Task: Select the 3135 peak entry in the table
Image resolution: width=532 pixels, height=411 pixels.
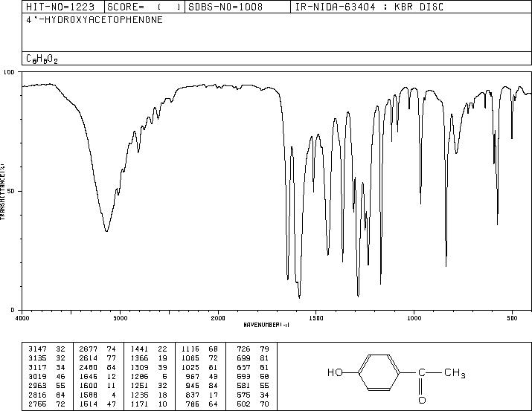Action: pyautogui.click(x=47, y=358)
